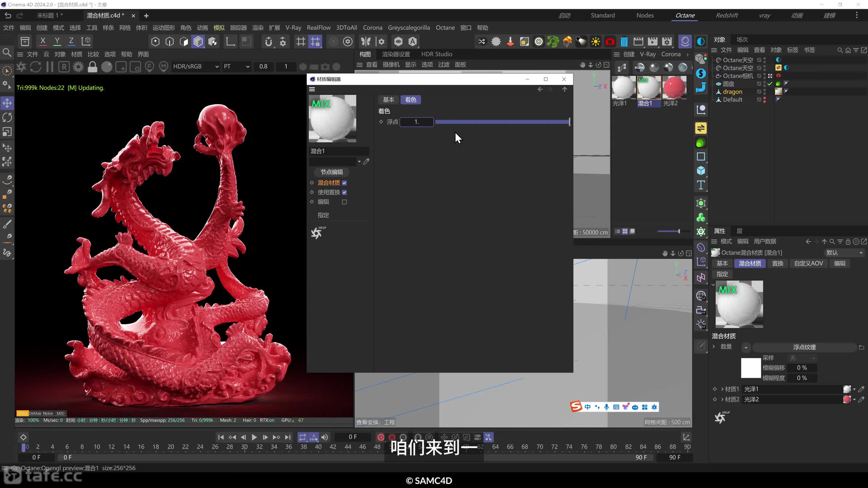Open the HDR/sRGB color space dropdown
This screenshot has width=868, height=488.
[x=196, y=67]
